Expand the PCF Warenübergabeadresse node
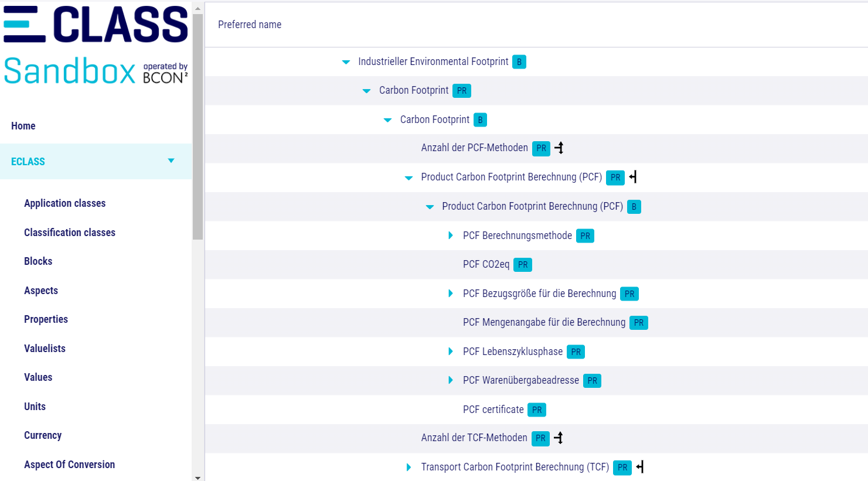 (x=450, y=380)
